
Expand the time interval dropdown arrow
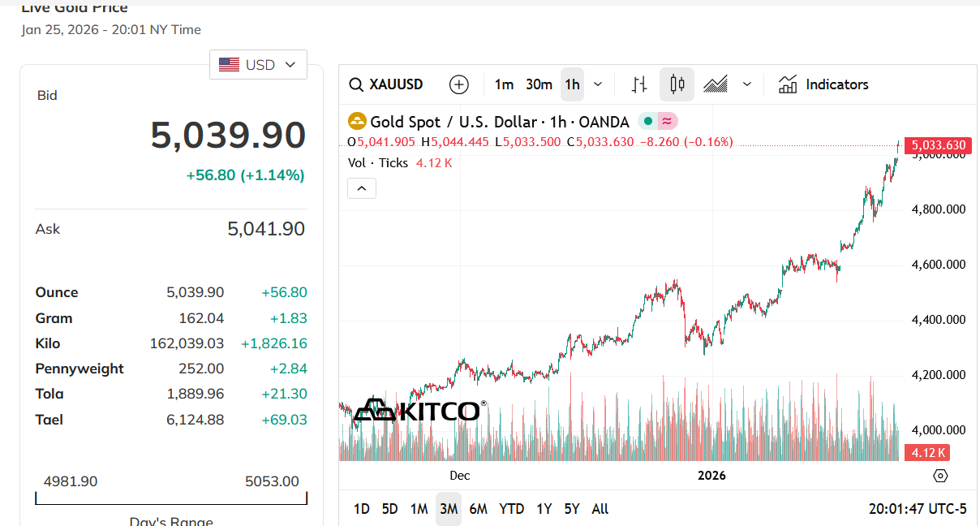pyautogui.click(x=598, y=84)
